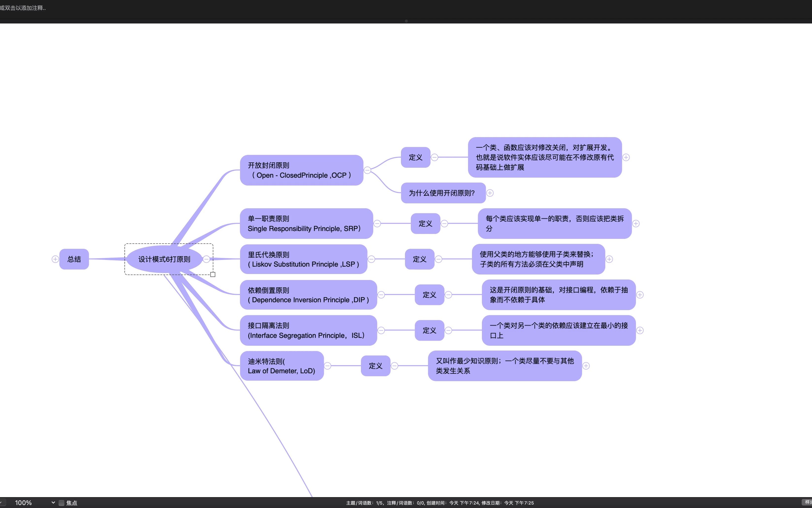Select the 总结 node
The width and height of the screenshot is (812, 508).
tap(74, 259)
